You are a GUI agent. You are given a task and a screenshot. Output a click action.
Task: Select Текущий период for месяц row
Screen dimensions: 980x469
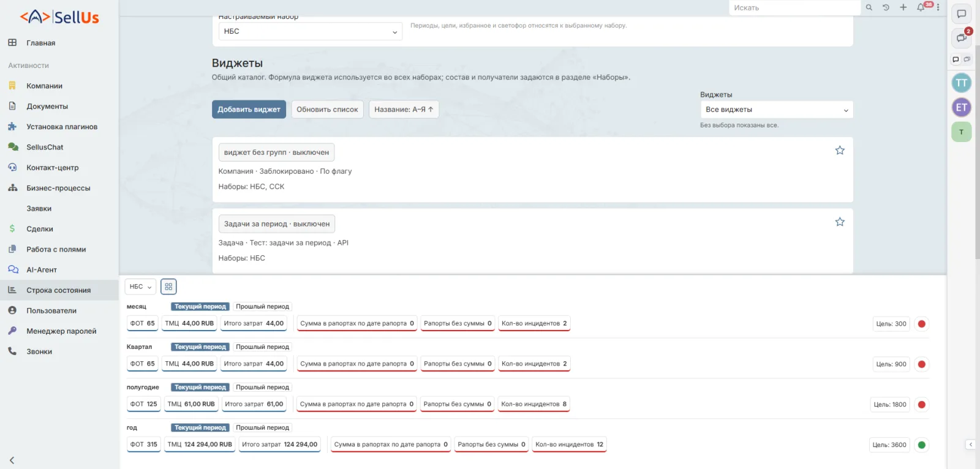pyautogui.click(x=200, y=307)
